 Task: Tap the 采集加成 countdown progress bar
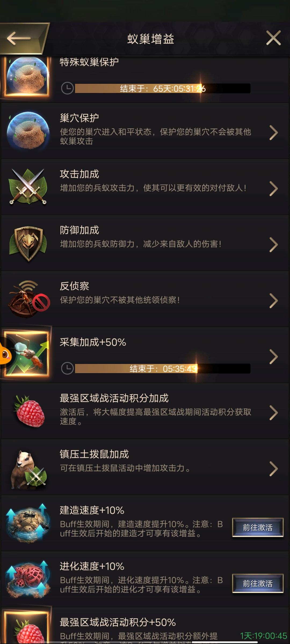click(x=162, y=368)
